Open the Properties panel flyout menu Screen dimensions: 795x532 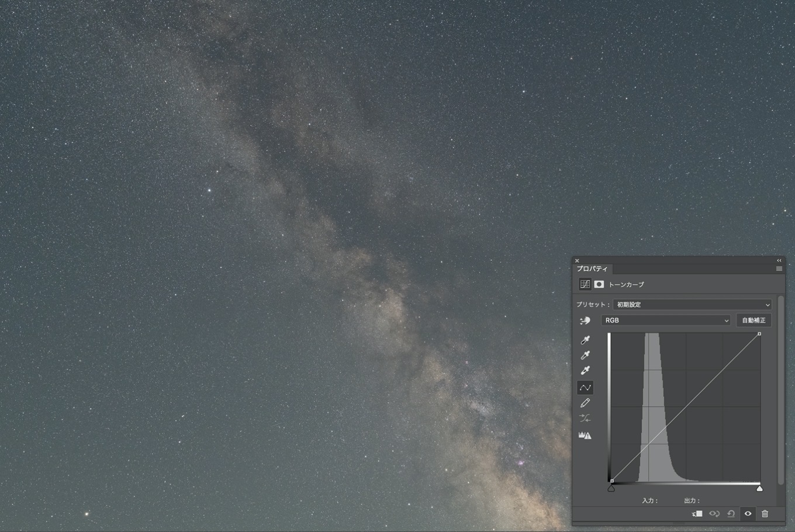779,269
